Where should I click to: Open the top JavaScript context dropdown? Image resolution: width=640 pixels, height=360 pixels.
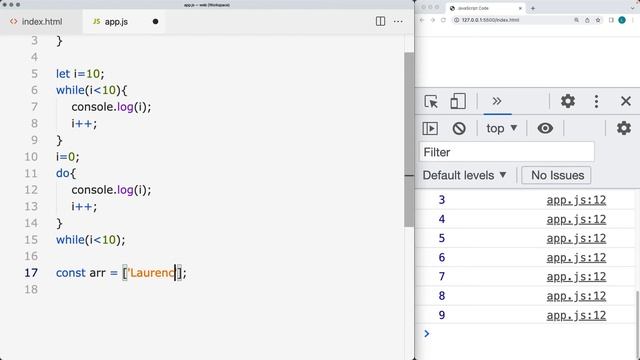click(x=502, y=129)
